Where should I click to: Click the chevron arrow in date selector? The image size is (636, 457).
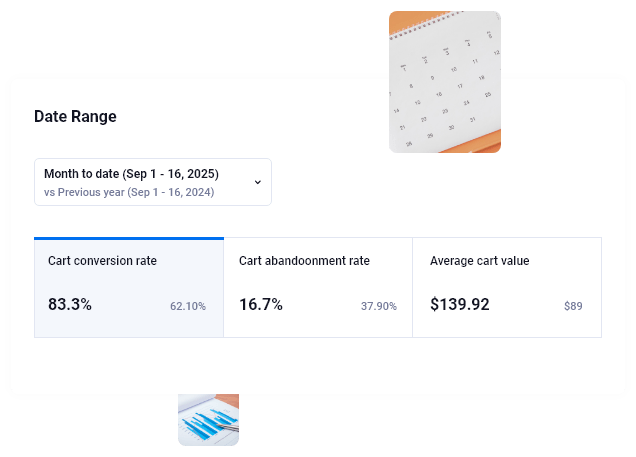tap(258, 182)
